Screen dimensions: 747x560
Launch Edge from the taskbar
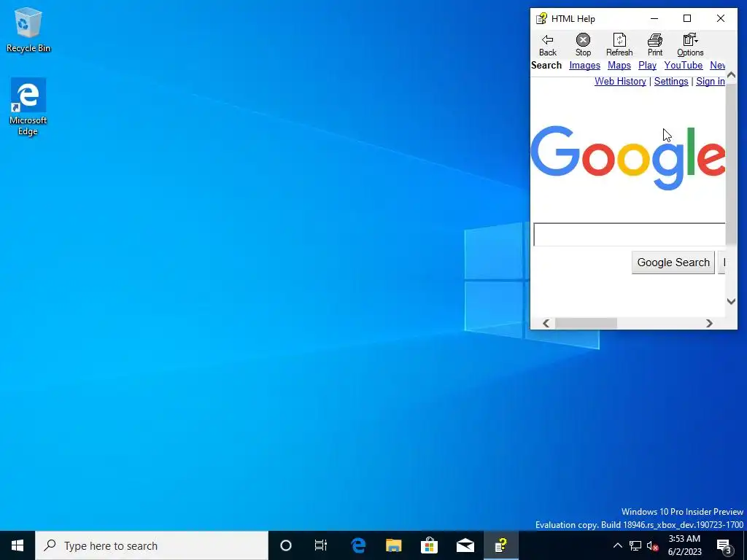(x=357, y=545)
